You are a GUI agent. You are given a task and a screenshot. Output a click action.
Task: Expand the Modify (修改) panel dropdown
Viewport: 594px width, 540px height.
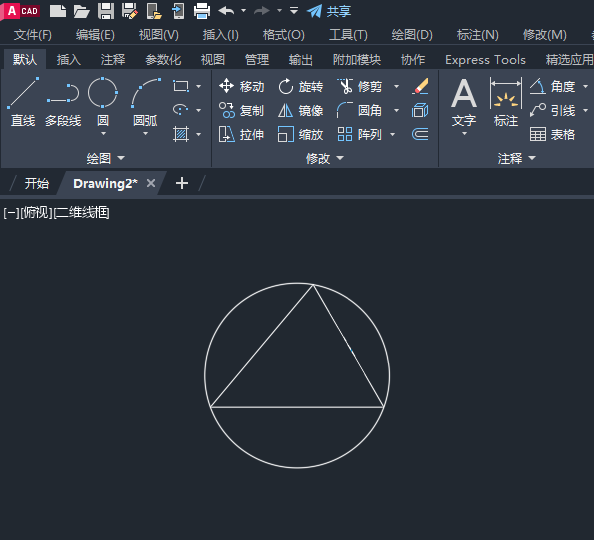(325, 158)
